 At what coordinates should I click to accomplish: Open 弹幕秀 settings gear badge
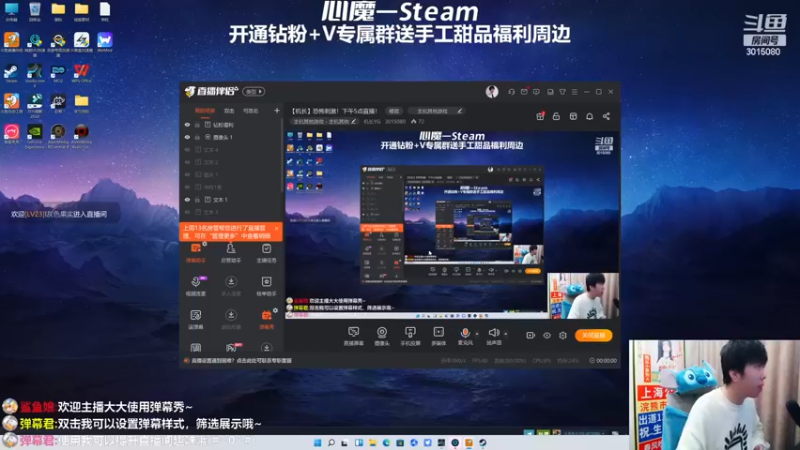click(x=276, y=310)
